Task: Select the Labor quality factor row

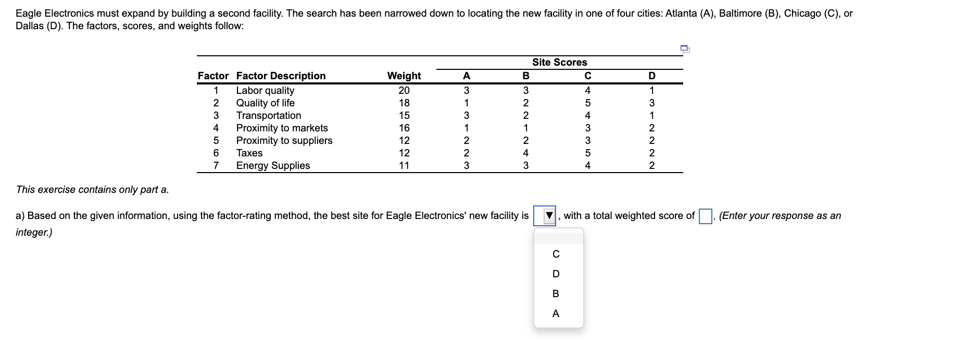Action: [x=265, y=90]
